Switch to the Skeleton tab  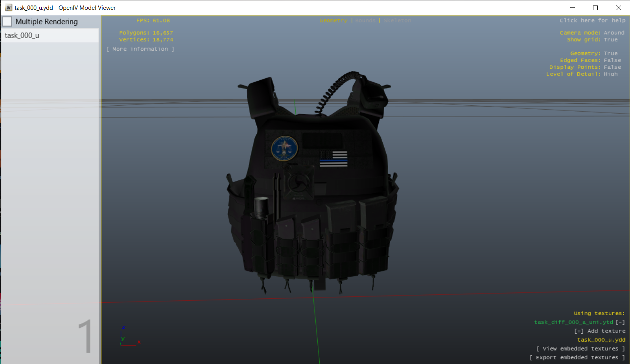397,20
